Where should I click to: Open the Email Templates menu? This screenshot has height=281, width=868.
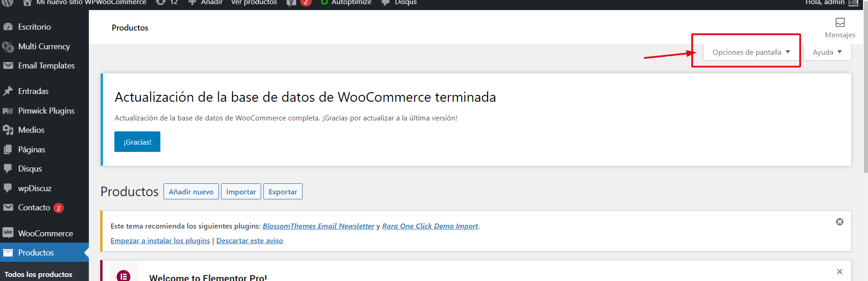click(x=46, y=66)
